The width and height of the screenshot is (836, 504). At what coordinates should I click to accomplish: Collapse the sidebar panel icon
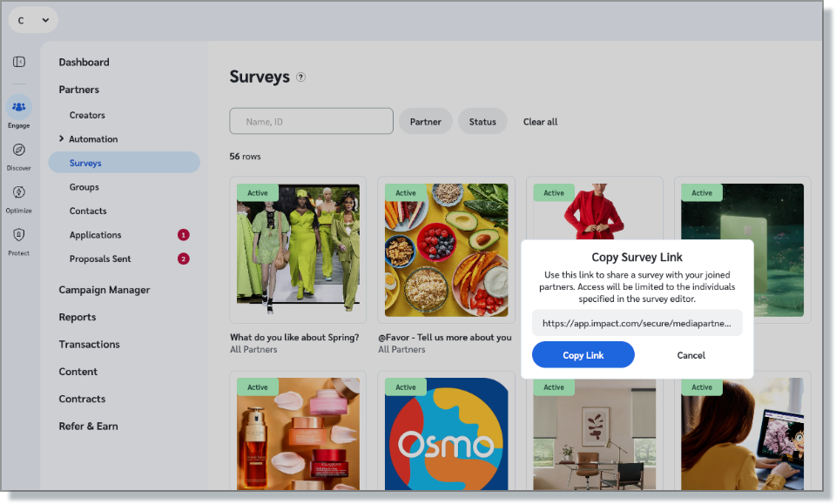[x=18, y=62]
